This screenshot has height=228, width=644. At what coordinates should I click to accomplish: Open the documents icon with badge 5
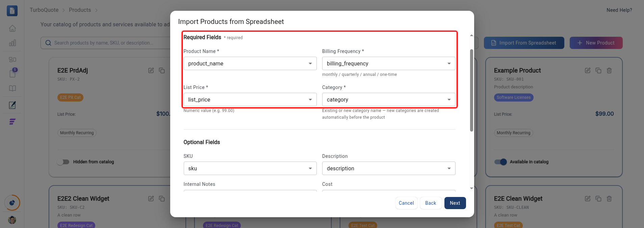12,73
